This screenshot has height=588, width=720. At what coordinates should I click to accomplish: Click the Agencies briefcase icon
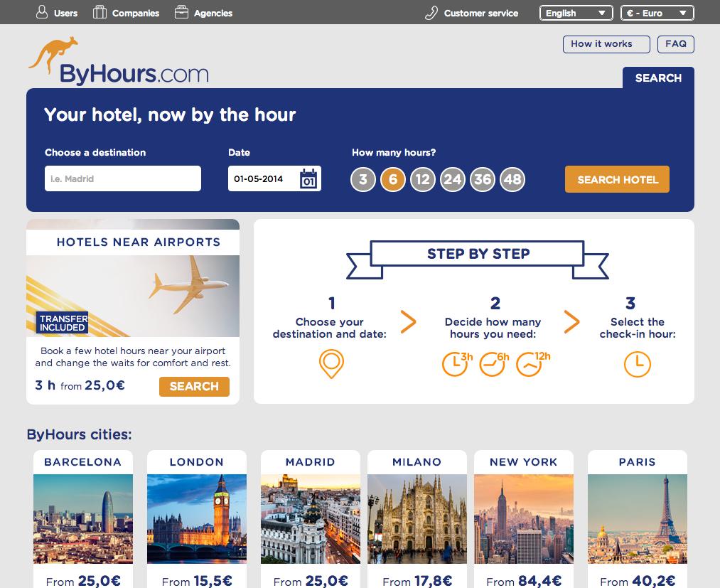click(x=181, y=12)
